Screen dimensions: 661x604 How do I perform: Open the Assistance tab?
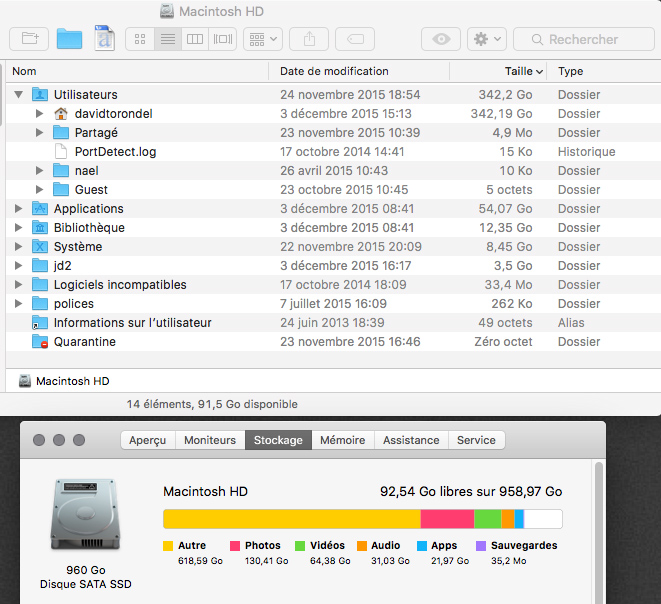click(x=411, y=440)
